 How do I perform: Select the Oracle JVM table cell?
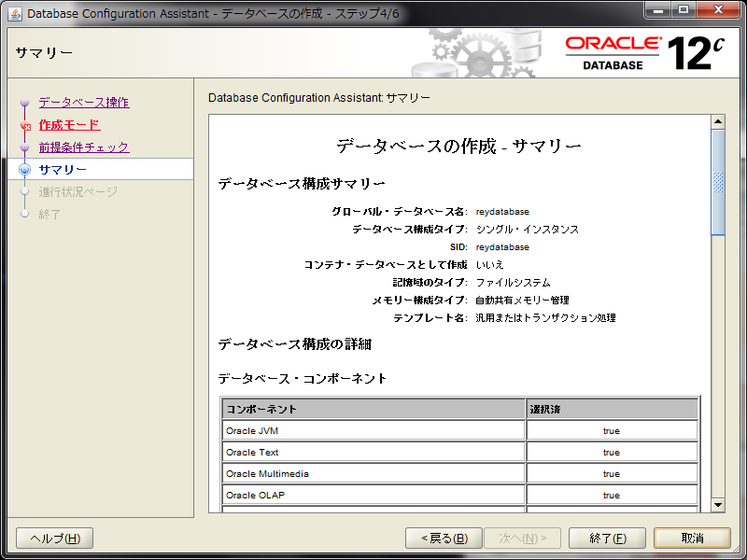point(373,430)
